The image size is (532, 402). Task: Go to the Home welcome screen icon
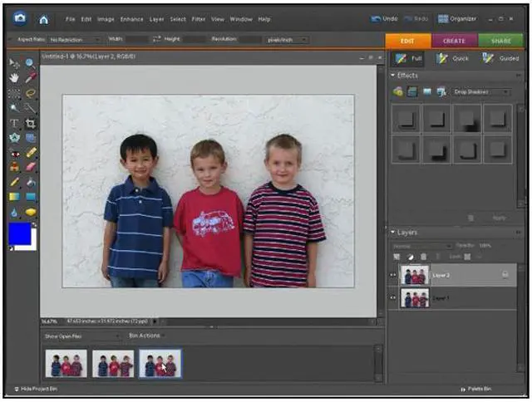tap(43, 20)
